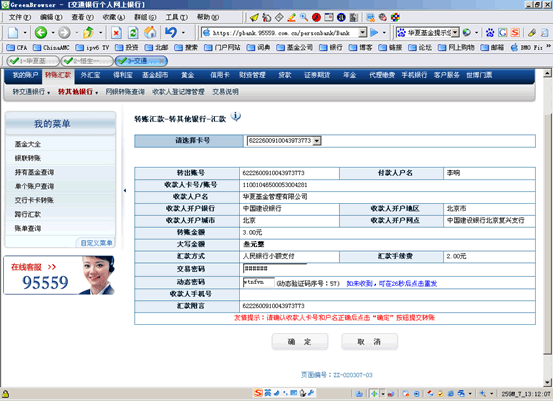Screen dimensions: 554x402
Task: Click the 确定 confirm button
Action: click(300, 342)
